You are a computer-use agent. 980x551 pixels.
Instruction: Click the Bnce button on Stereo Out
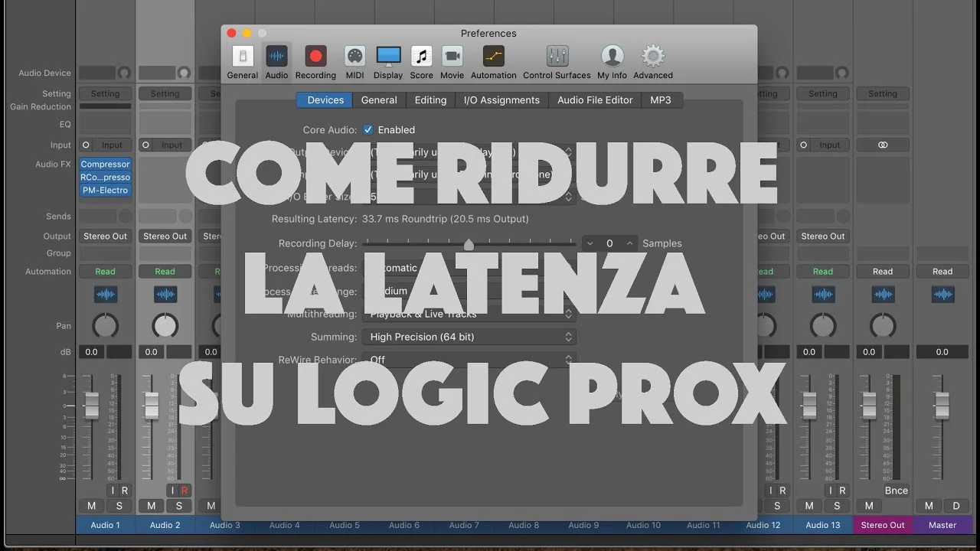click(896, 491)
